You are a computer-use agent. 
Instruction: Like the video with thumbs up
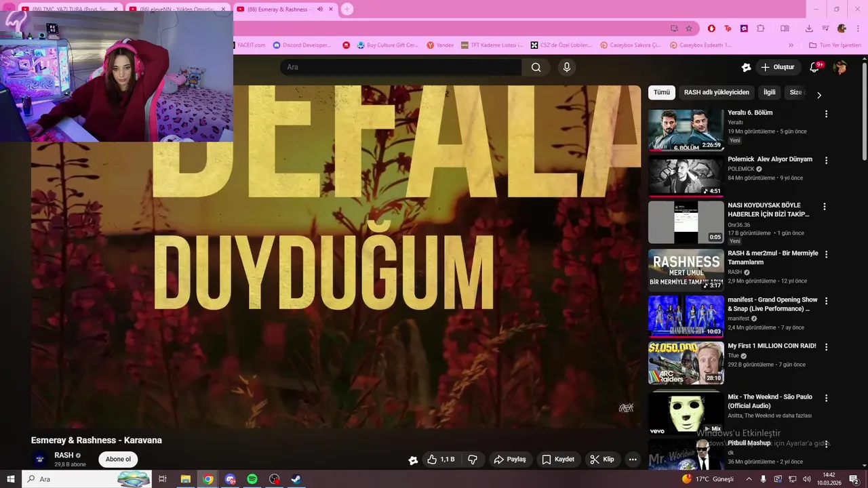click(441, 460)
